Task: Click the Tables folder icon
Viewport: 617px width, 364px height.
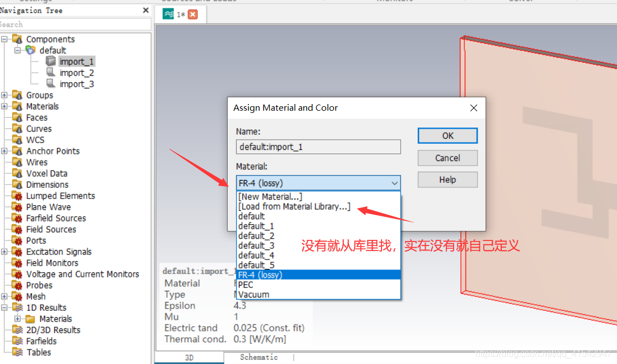Action: [x=17, y=352]
